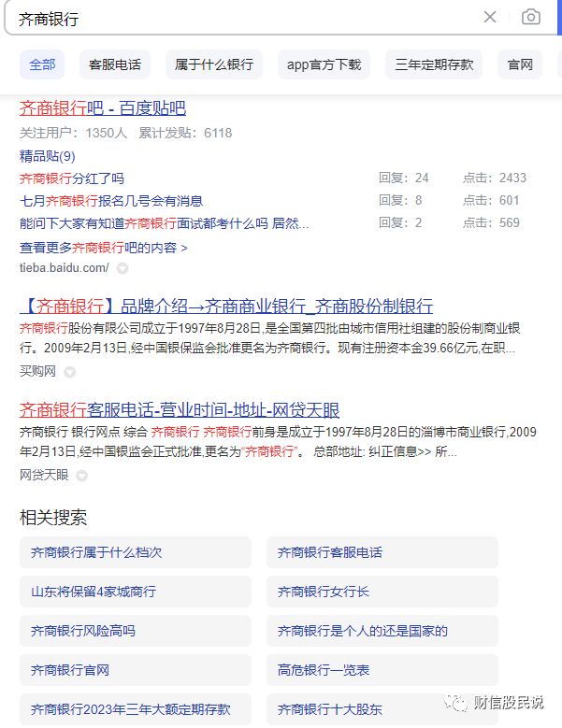Select related search 高危银行一览表
Image resolution: width=562 pixels, height=728 pixels.
tap(382, 670)
